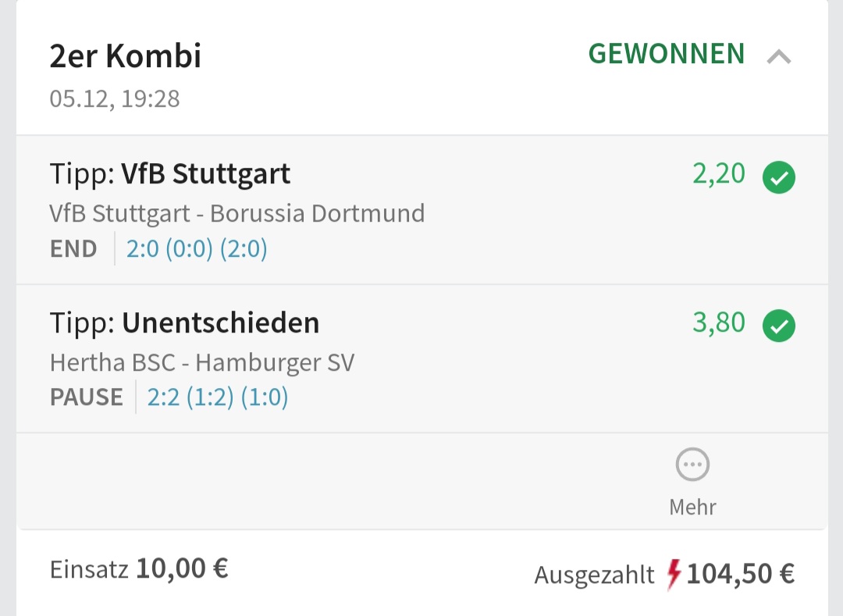Click the Einsatz 10,00 € amount
The height and width of the screenshot is (616, 843).
coord(182,568)
